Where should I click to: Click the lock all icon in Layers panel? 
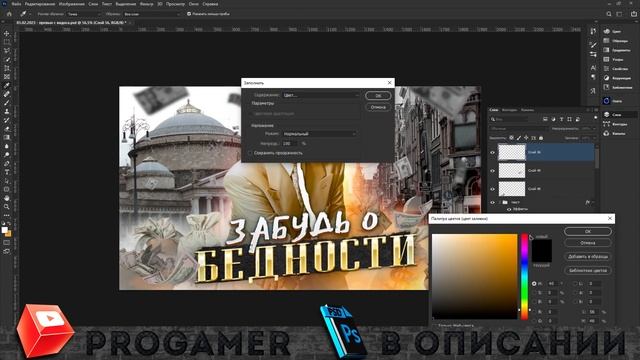point(541,138)
